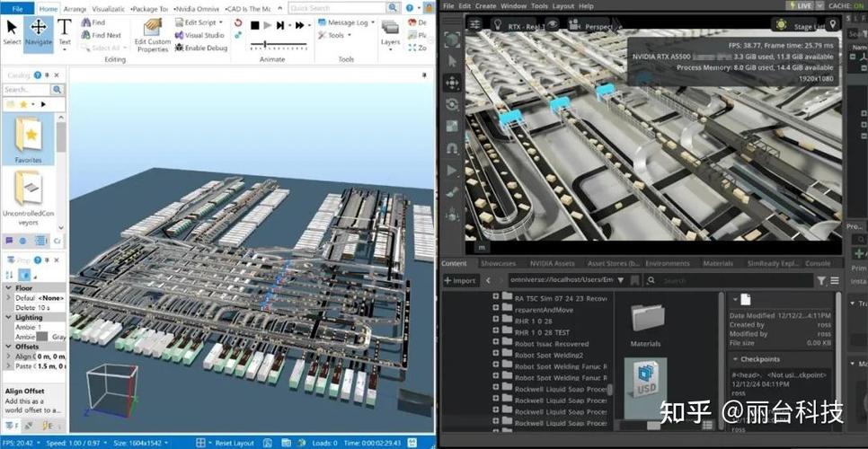This screenshot has width=868, height=449.
Task: Step the simulation forward one frame
Action: tap(280, 25)
